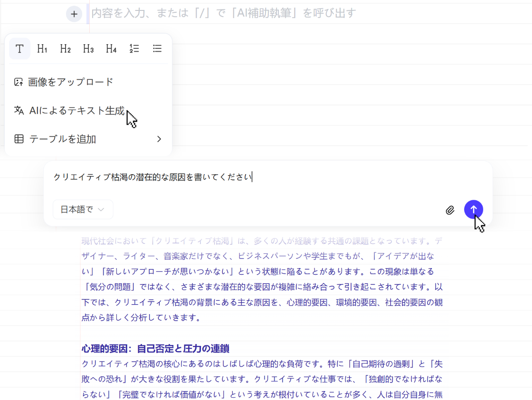Screen dimensions: 532x400
Task: Open the 日本語で language dropdown
Action: [83, 209]
